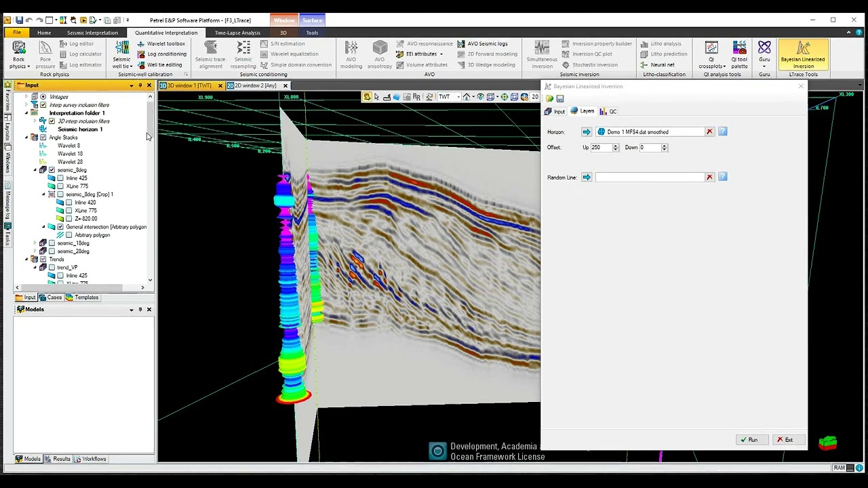The height and width of the screenshot is (488, 868).
Task: Open Log conditioning tool
Action: click(x=161, y=54)
